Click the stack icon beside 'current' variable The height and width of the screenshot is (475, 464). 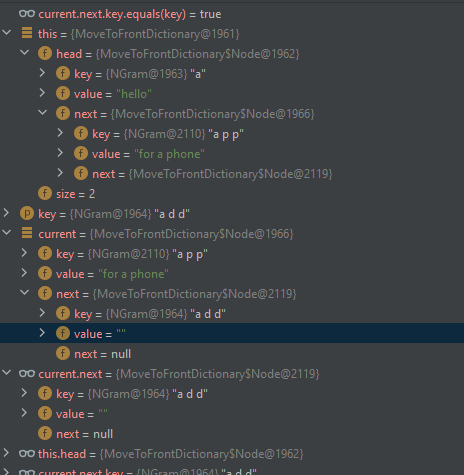click(x=27, y=233)
